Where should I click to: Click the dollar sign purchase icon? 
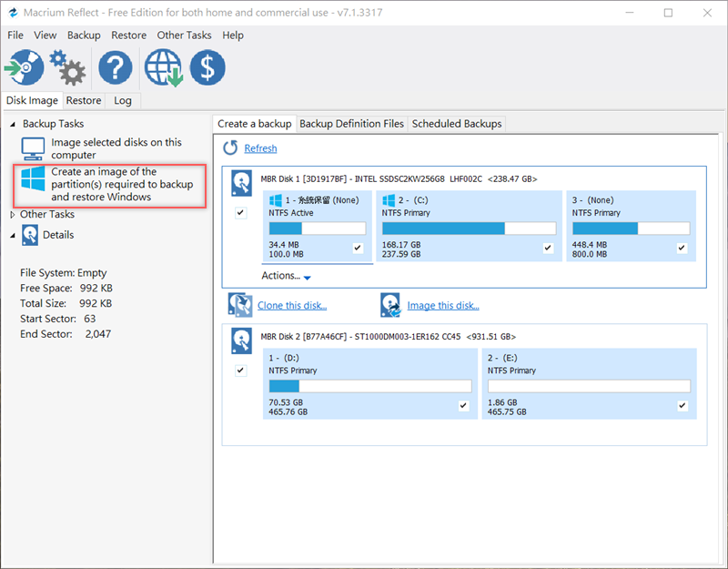click(x=208, y=68)
